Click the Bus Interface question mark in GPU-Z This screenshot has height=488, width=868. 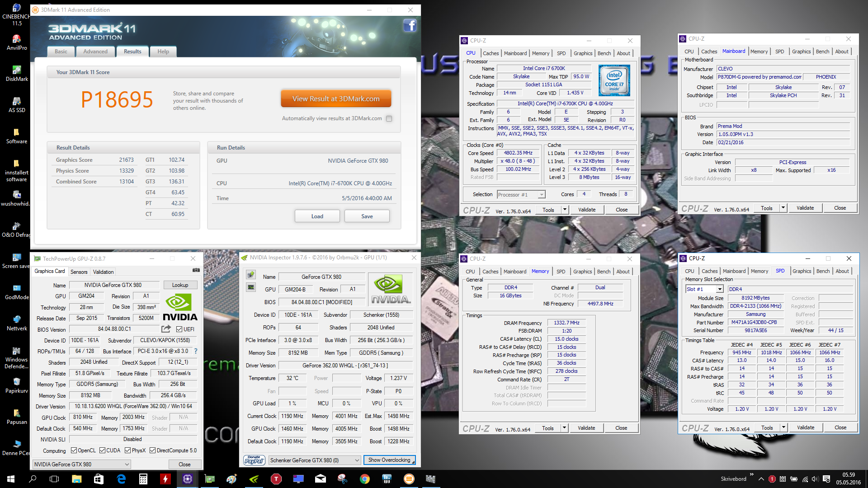(x=196, y=351)
